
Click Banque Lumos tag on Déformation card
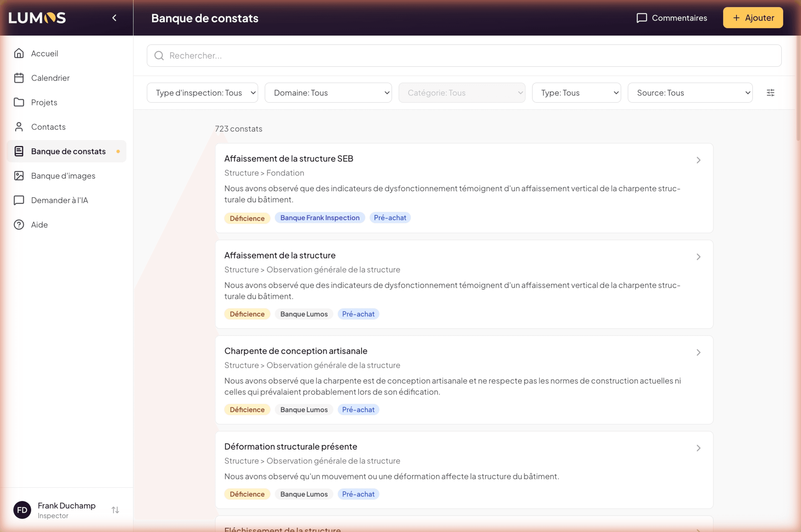tap(304, 494)
